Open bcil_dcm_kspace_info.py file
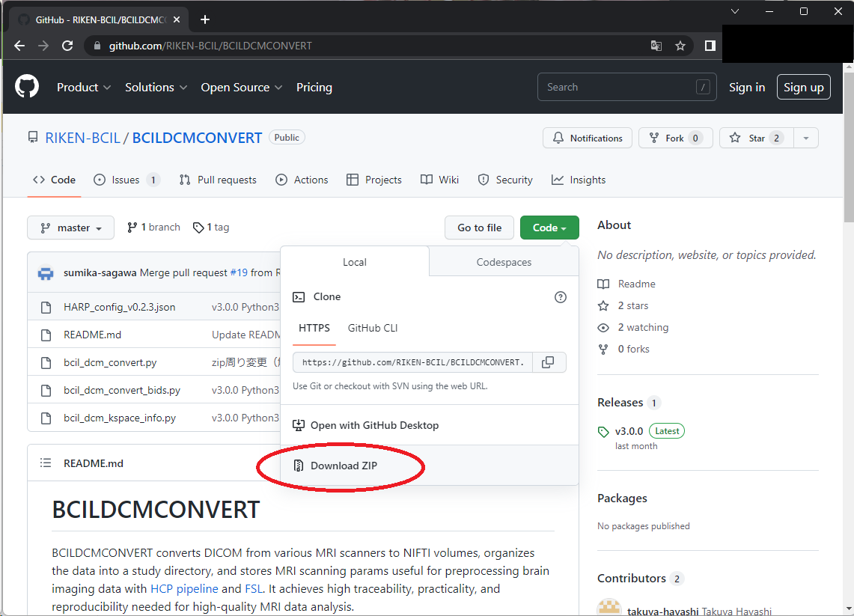The width and height of the screenshot is (854, 616). click(120, 418)
